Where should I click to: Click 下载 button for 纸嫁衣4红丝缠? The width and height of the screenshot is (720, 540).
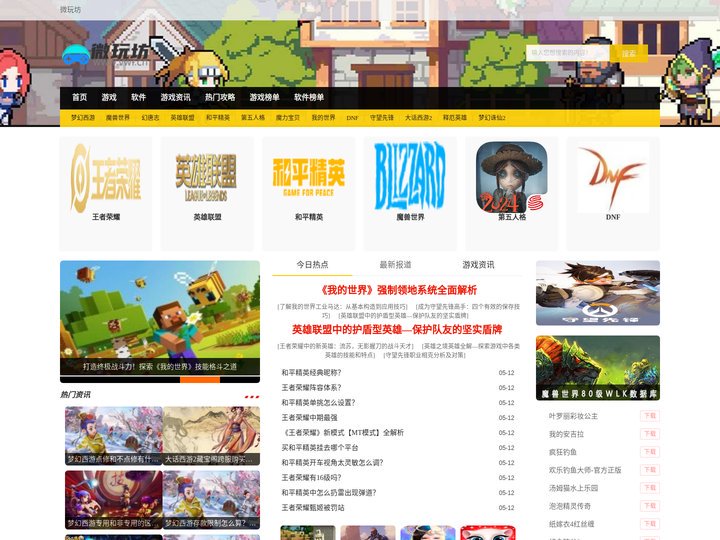click(650, 523)
